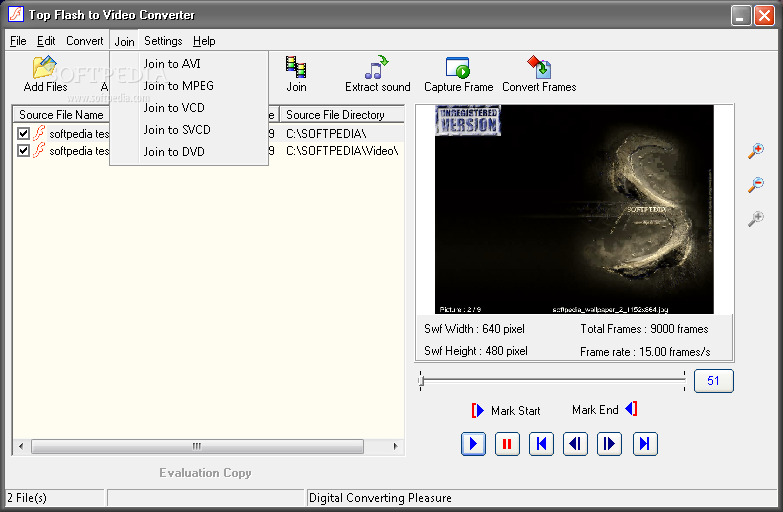This screenshot has width=783, height=512.
Task: Set the Mark End point
Action: [x=605, y=410]
